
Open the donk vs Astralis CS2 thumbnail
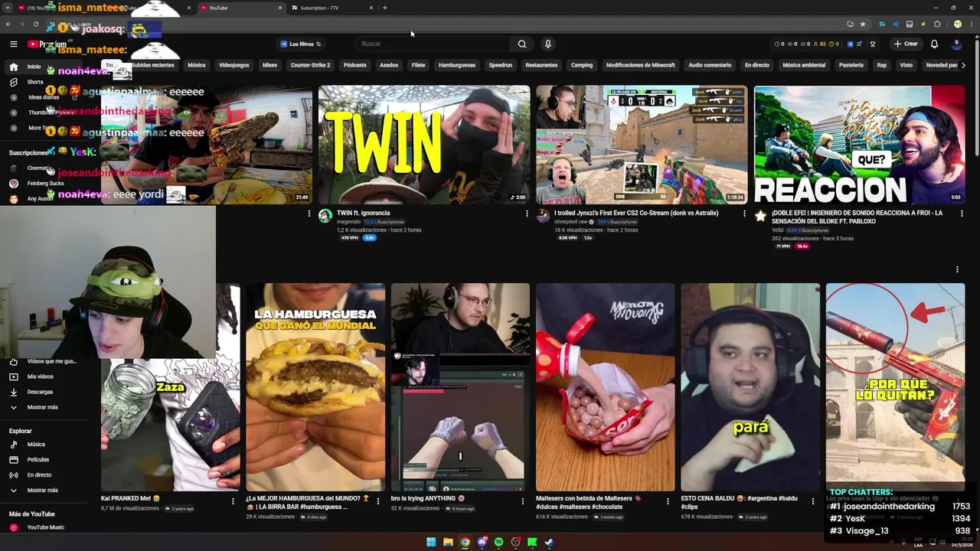pos(642,145)
